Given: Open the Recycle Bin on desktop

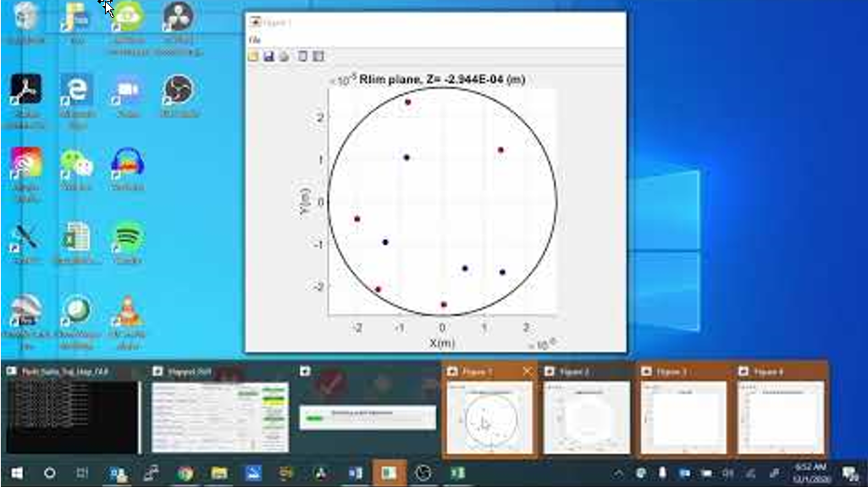Looking at the screenshot, I should point(26,19).
